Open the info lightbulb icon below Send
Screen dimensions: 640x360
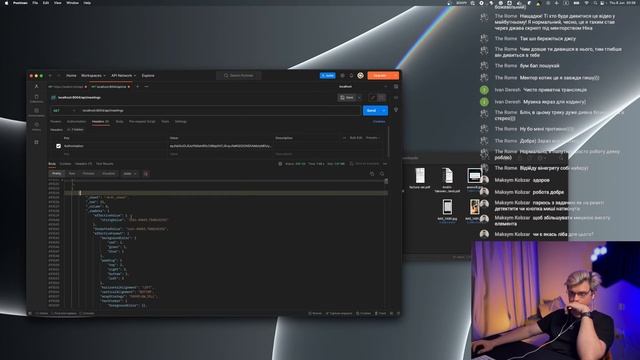click(396, 110)
